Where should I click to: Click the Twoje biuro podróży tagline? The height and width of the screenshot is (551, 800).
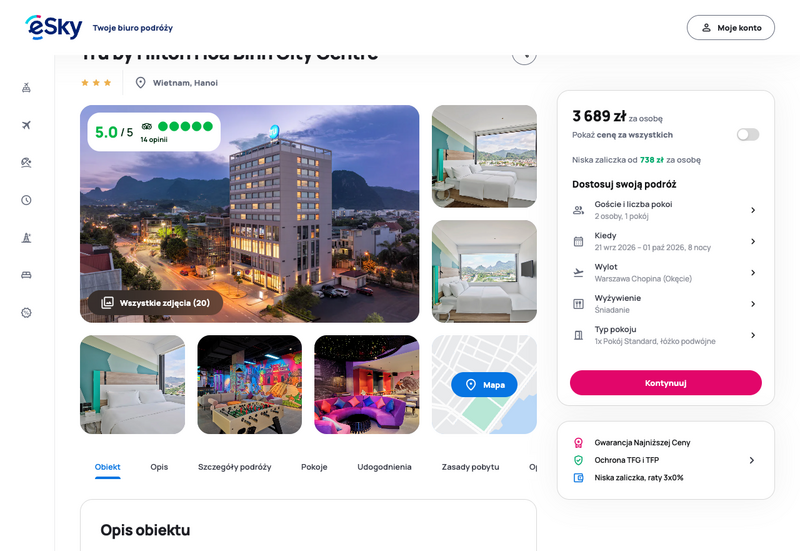(x=133, y=28)
